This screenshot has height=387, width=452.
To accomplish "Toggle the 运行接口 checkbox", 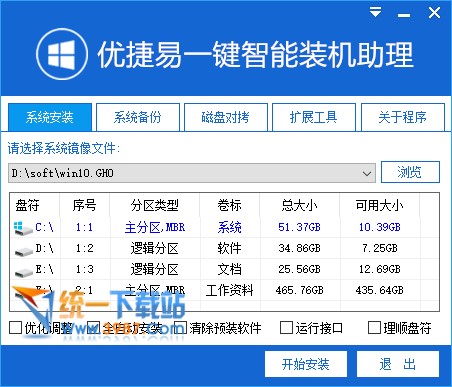I will (x=286, y=328).
